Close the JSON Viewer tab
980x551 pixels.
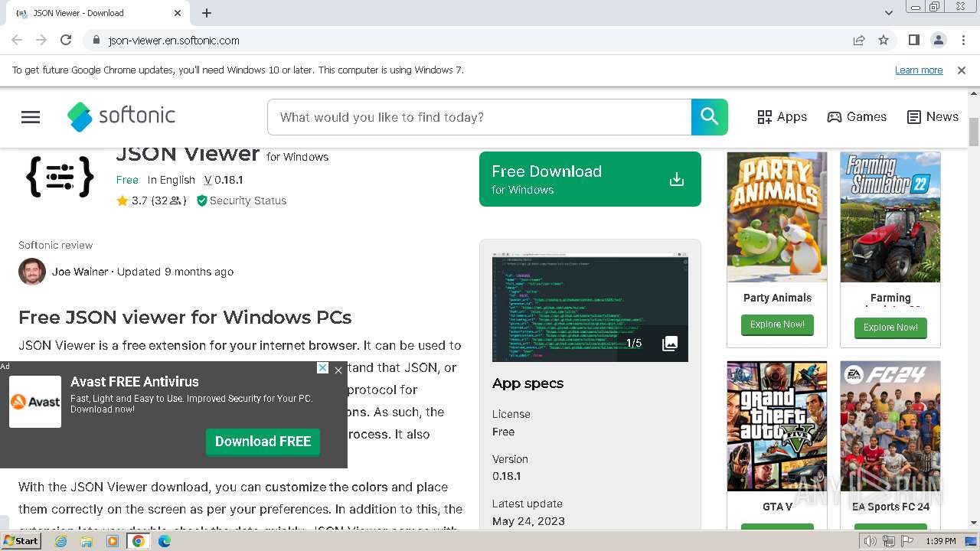pyautogui.click(x=178, y=13)
